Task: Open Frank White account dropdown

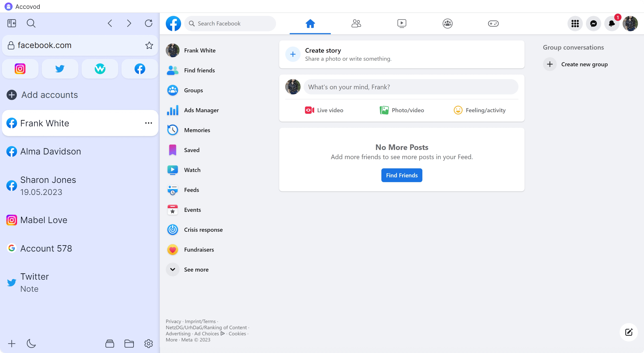Action: coord(149,123)
